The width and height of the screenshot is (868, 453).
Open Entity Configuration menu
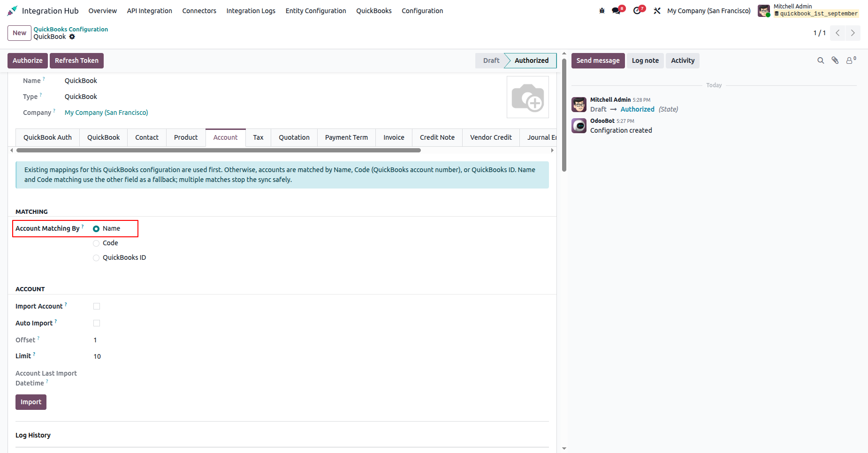pyautogui.click(x=316, y=11)
